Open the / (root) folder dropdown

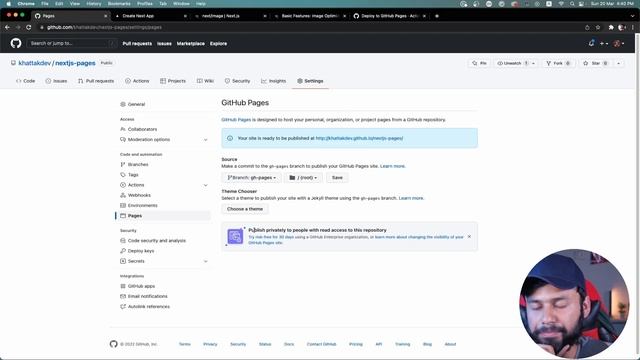coord(303,178)
